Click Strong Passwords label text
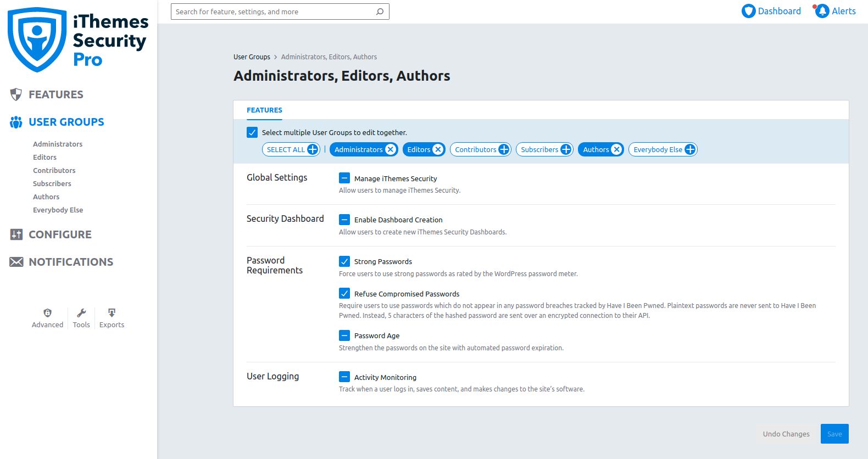This screenshot has width=868, height=459. click(383, 261)
